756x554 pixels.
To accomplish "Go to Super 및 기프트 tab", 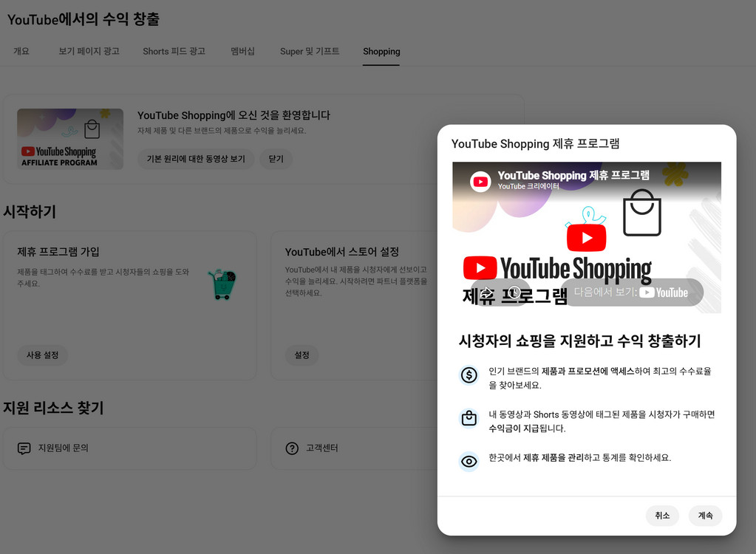I will (x=310, y=51).
